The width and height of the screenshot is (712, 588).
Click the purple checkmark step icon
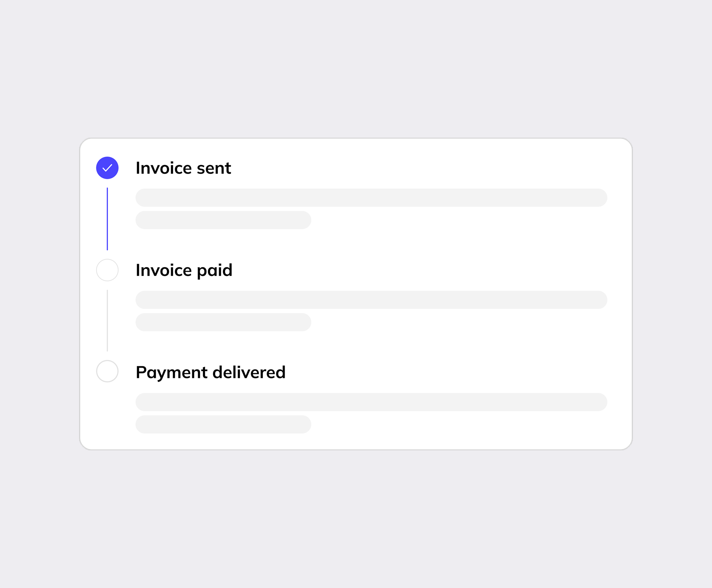pos(107,168)
